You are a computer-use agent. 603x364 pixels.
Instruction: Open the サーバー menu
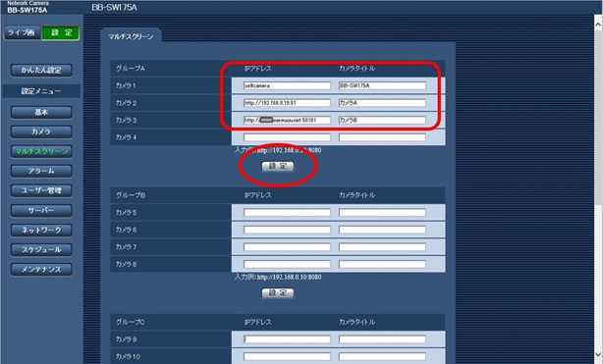click(41, 210)
